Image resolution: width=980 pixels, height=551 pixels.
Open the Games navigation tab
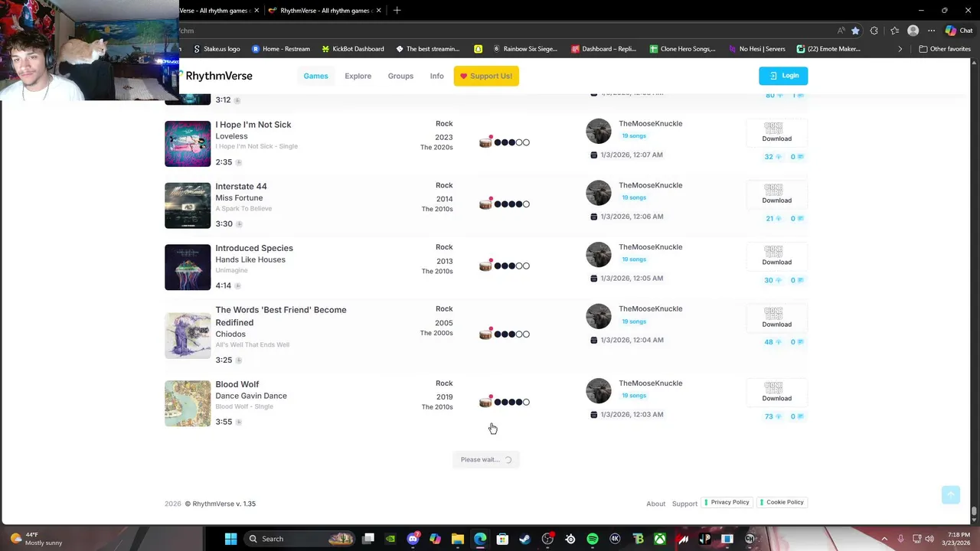pos(315,76)
